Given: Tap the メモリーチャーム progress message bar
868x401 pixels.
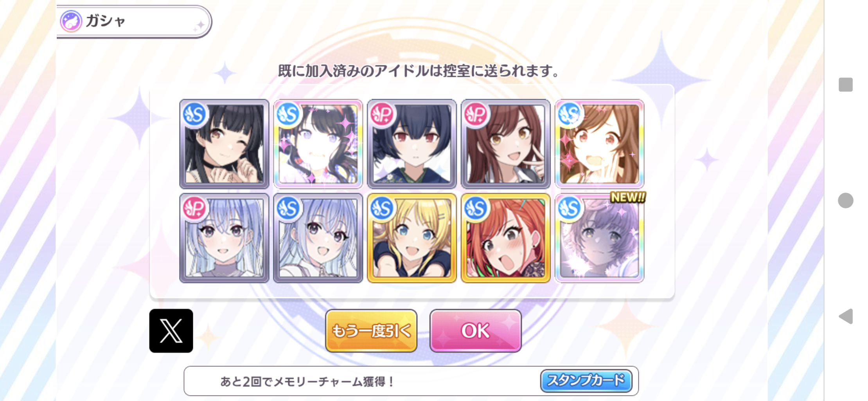Looking at the screenshot, I should [x=411, y=381].
